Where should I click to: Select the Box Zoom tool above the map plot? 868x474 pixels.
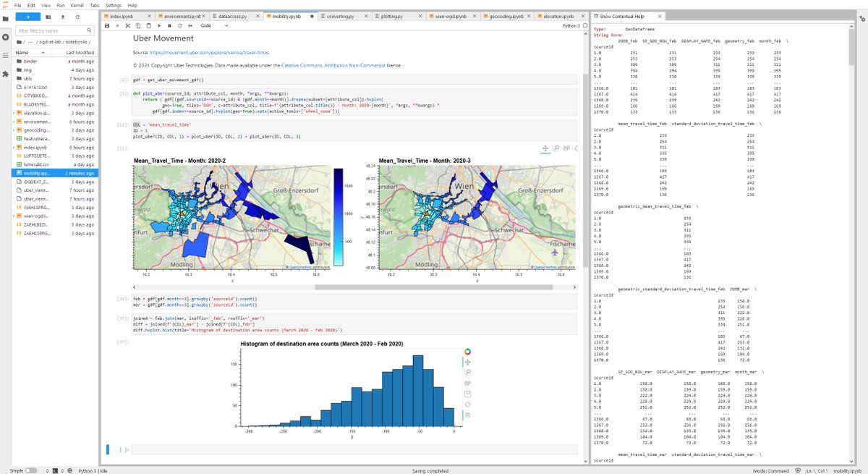(x=556, y=148)
